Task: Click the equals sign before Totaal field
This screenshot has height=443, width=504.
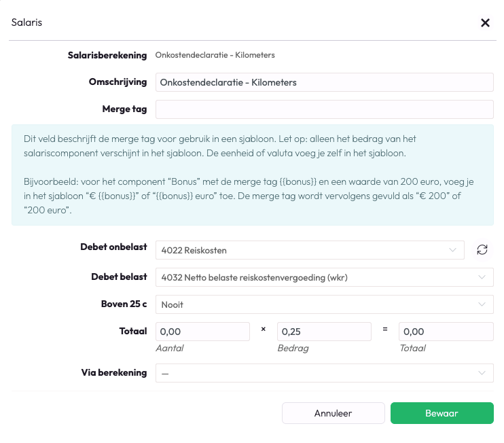Action: pyautogui.click(x=384, y=330)
